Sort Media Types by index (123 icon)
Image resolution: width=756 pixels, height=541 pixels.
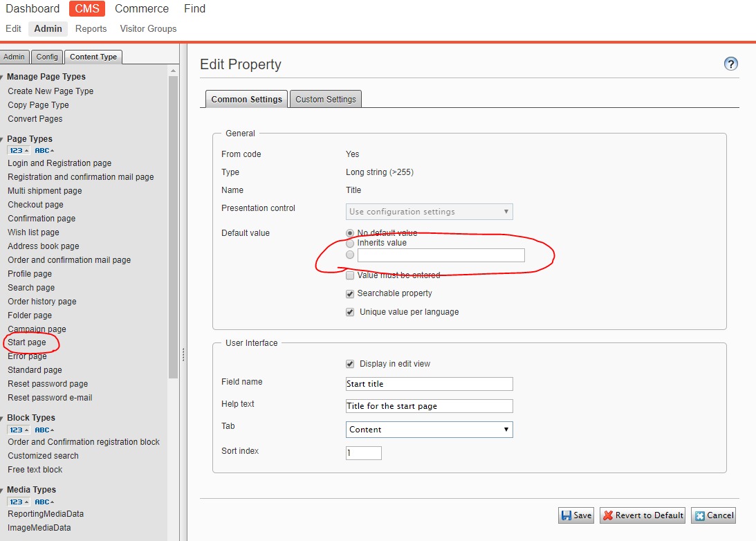click(x=19, y=502)
